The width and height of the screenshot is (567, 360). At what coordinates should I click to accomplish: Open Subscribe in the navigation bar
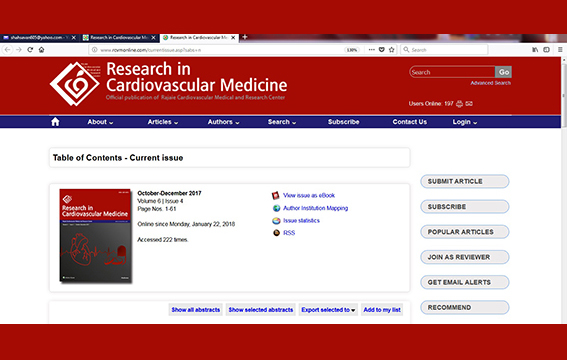click(344, 122)
